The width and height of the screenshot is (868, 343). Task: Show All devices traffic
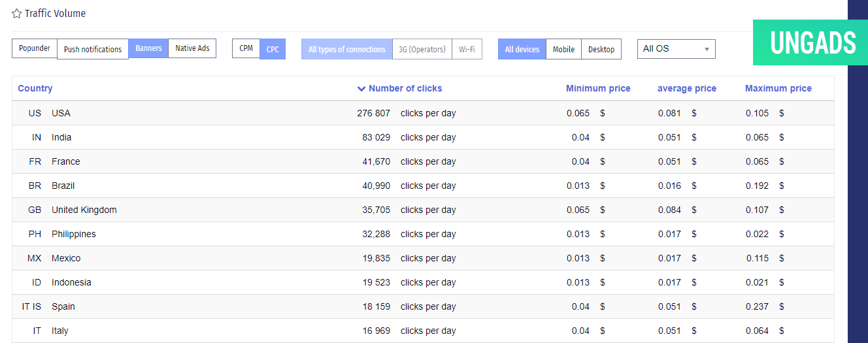pos(522,49)
